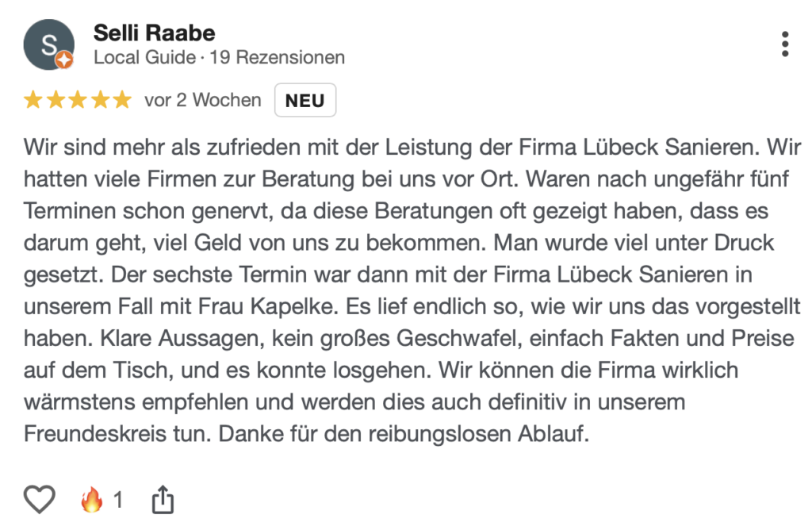This screenshot has height=530, width=812.
Task: Click the third rating star
Action: click(x=78, y=101)
